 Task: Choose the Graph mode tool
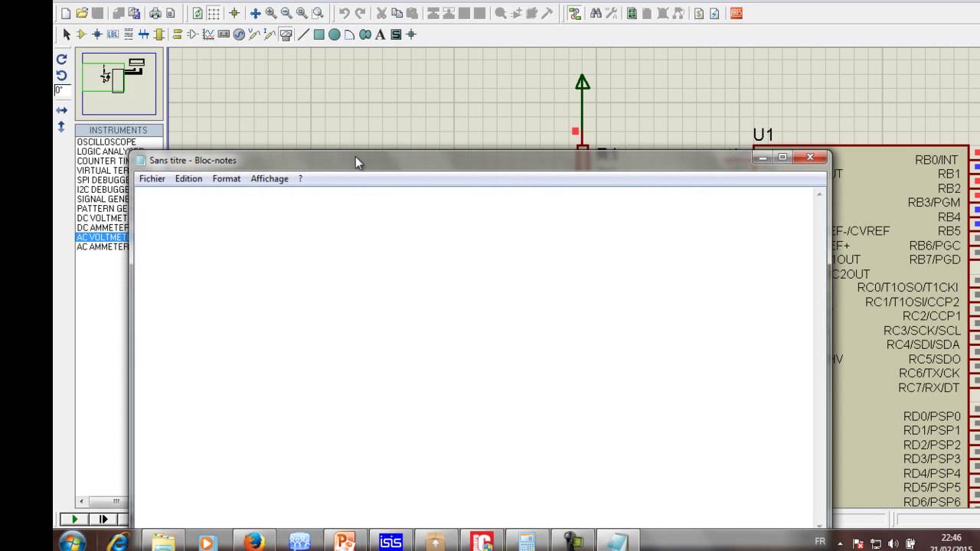pos(207,34)
